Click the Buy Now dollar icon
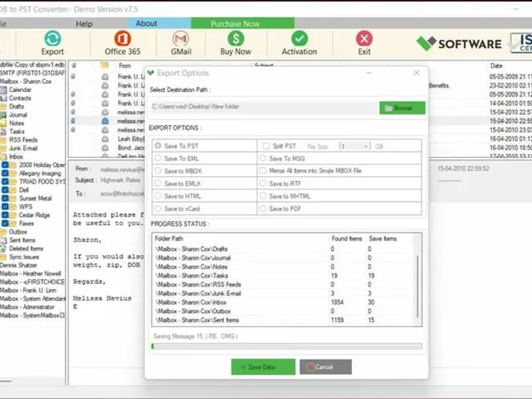Screen dimensions: 532x399 coord(236,39)
